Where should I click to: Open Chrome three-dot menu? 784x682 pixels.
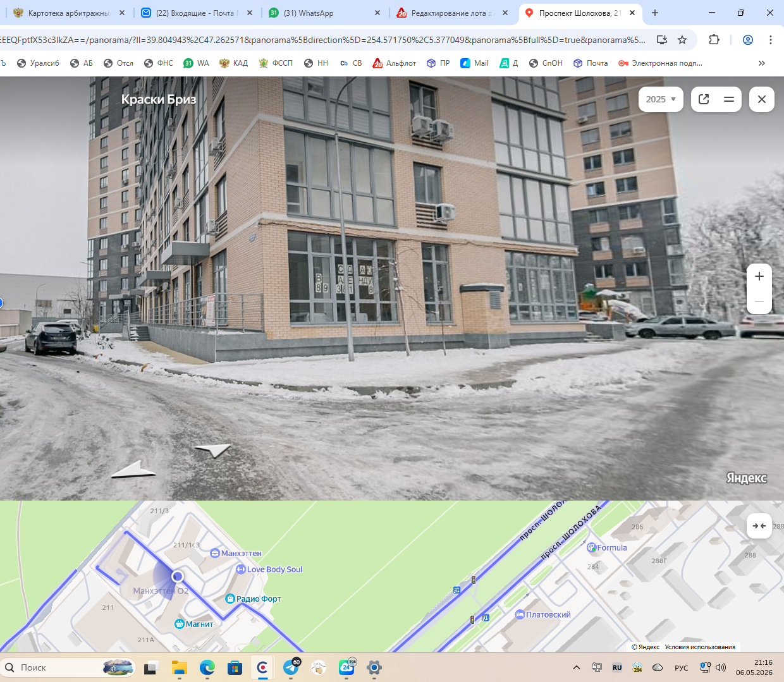(x=770, y=40)
